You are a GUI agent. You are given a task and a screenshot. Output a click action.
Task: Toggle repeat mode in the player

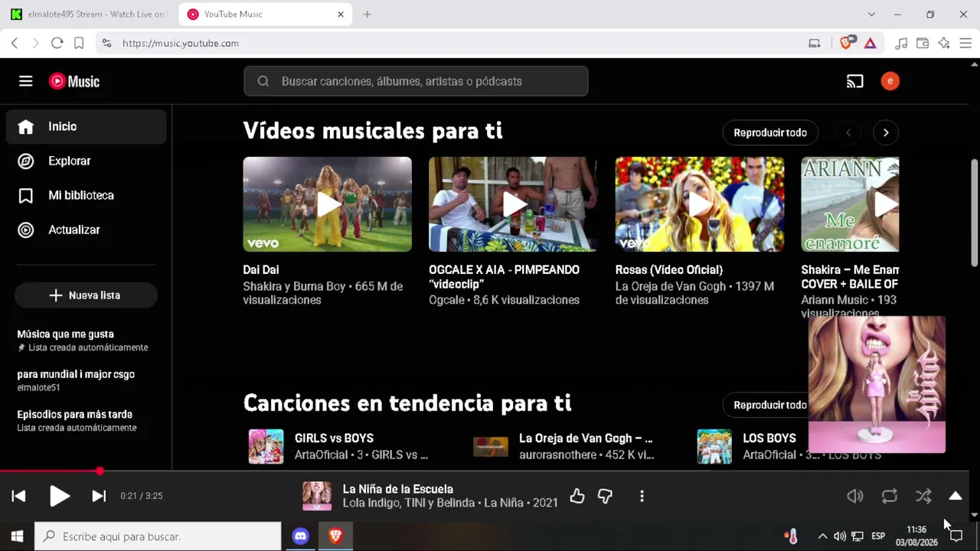pos(890,496)
